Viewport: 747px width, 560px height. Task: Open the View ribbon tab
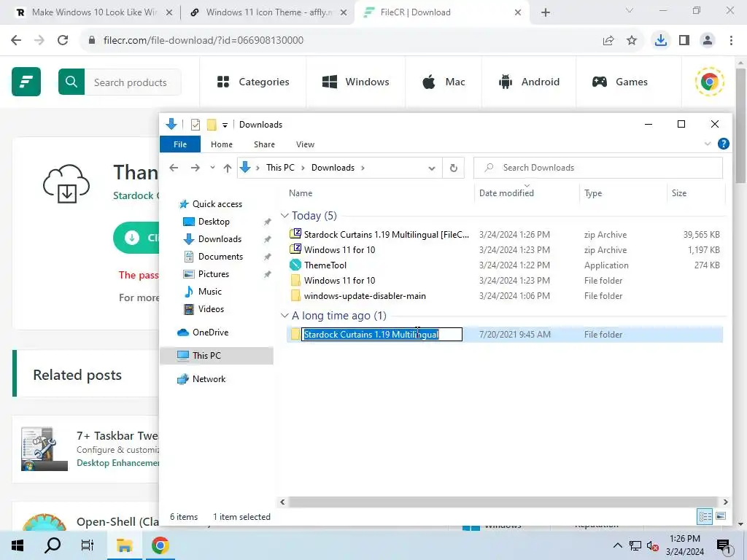pyautogui.click(x=305, y=144)
